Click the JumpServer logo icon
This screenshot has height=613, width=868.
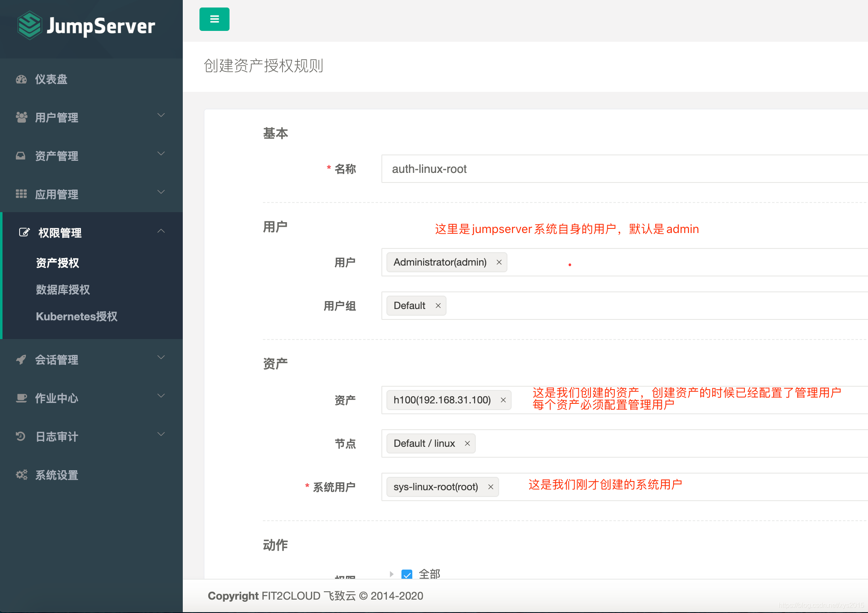pos(29,26)
